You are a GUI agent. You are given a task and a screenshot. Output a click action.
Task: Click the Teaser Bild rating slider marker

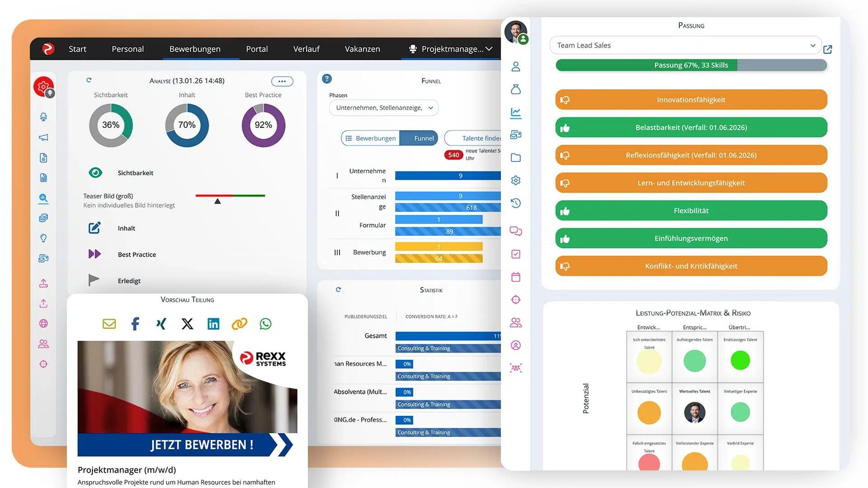(217, 201)
